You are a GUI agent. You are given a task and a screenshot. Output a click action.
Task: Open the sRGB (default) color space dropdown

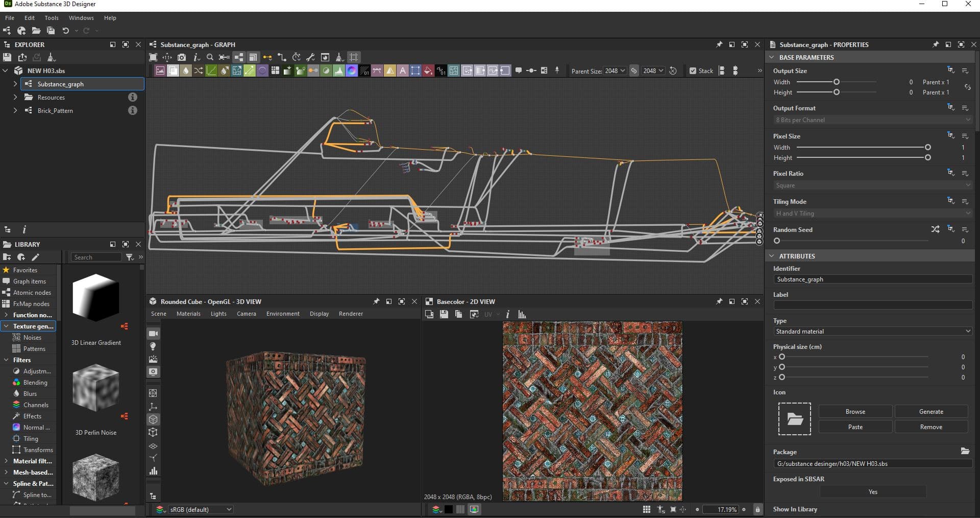point(201,509)
